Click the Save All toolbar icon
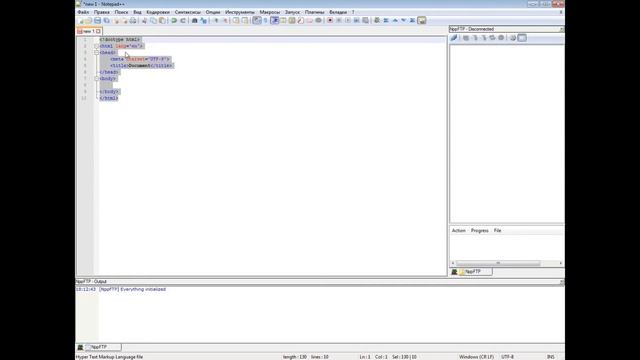 [x=107, y=20]
